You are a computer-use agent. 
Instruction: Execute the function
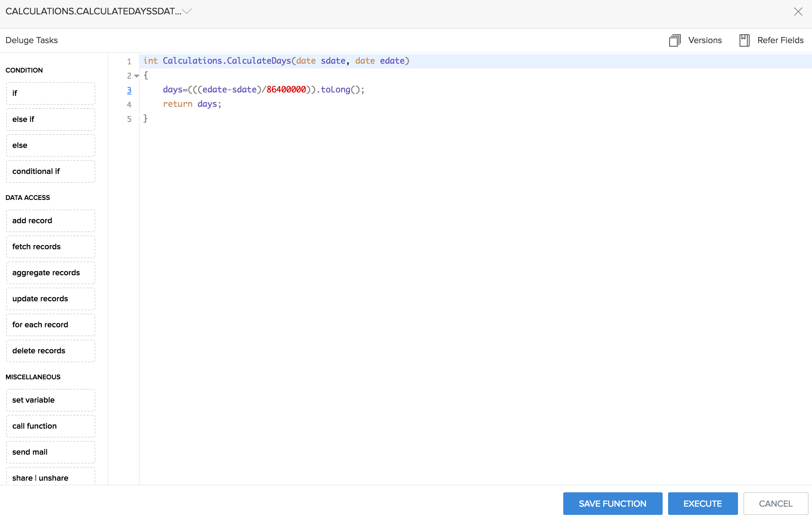click(x=702, y=503)
